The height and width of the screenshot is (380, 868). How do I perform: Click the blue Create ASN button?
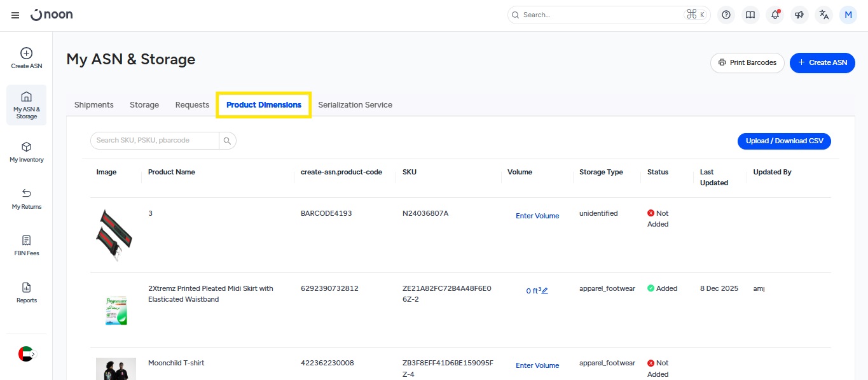[x=822, y=63]
